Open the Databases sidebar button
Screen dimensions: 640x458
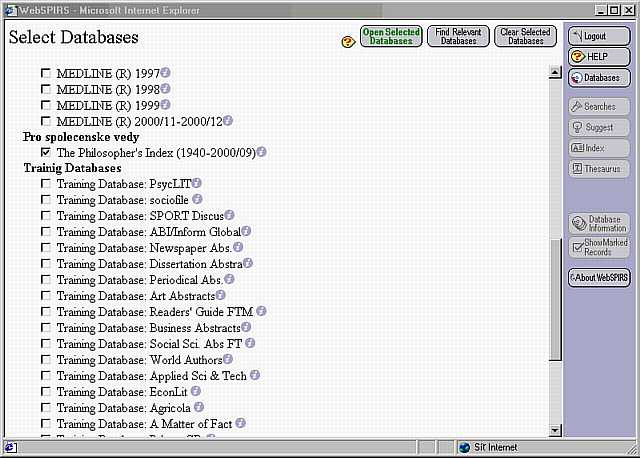[599, 78]
